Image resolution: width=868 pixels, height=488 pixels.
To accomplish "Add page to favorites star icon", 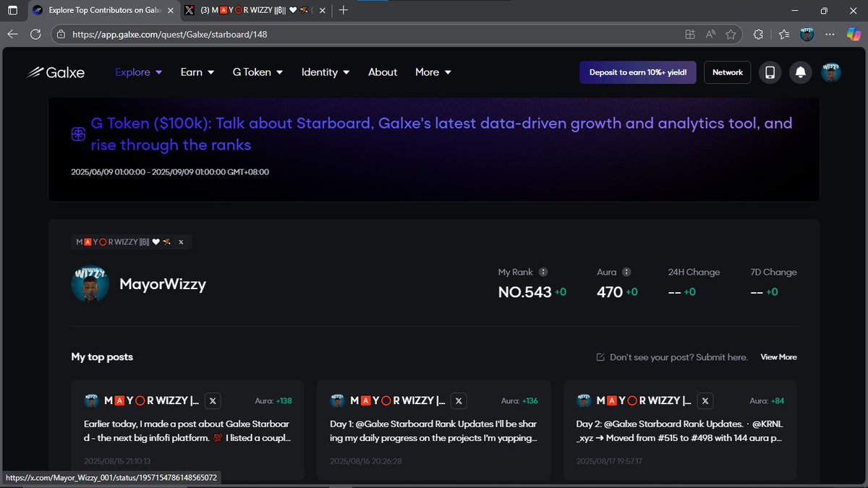I will (x=731, y=34).
